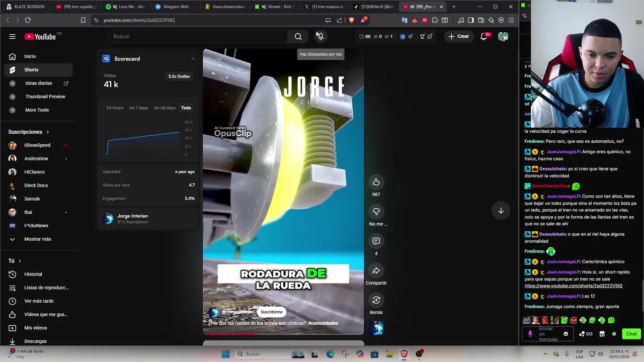This screenshot has height=362, width=644.
Task: Open the Brave Leo AI sparkle icon
Action: (491, 20)
